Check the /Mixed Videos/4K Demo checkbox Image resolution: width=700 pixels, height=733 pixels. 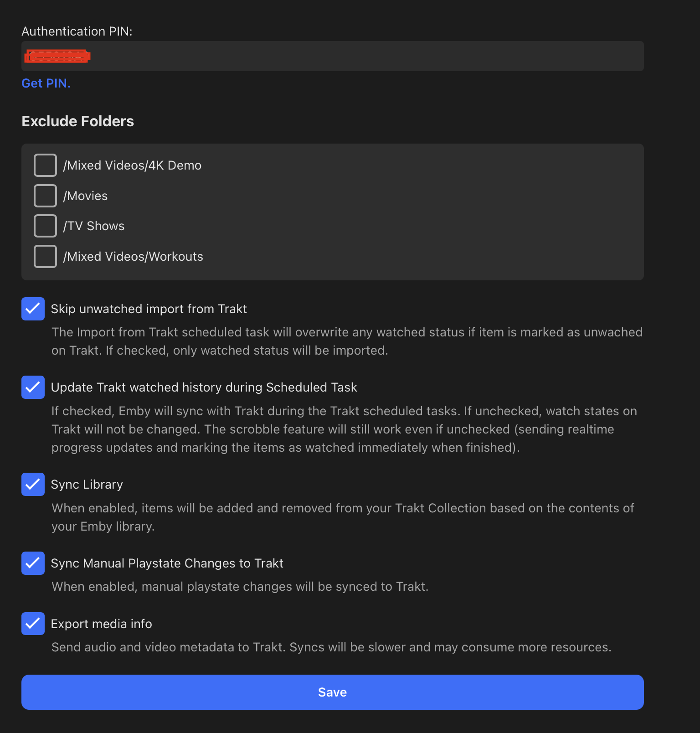coord(45,165)
